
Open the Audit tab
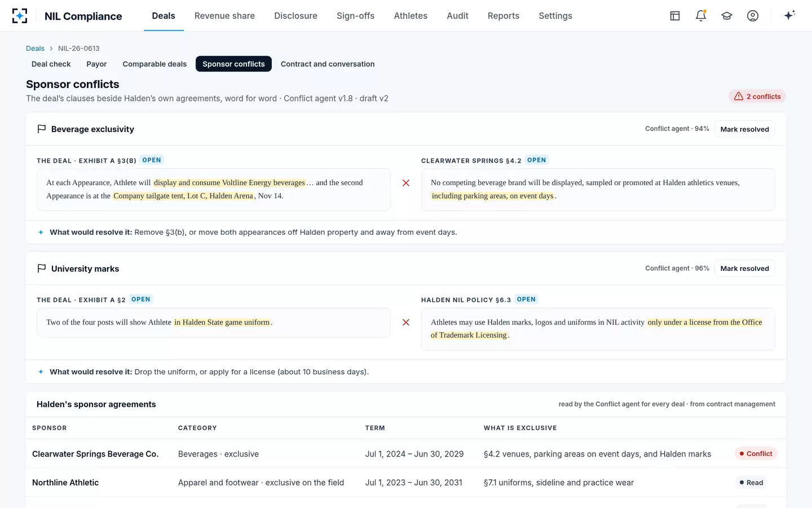click(457, 16)
